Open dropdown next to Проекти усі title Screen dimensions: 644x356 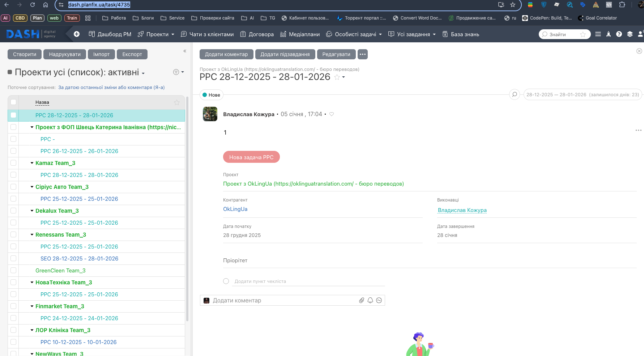[x=143, y=73]
